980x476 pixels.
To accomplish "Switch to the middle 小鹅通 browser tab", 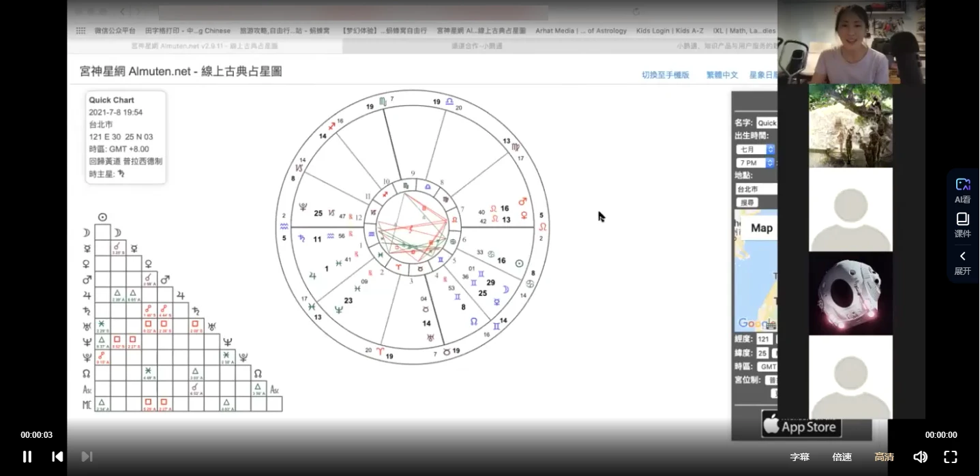I will [x=477, y=46].
